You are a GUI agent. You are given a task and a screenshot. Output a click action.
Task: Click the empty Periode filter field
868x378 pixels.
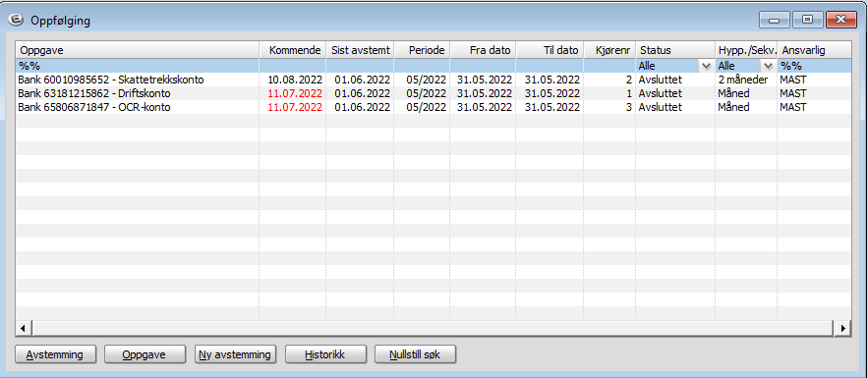click(422, 66)
